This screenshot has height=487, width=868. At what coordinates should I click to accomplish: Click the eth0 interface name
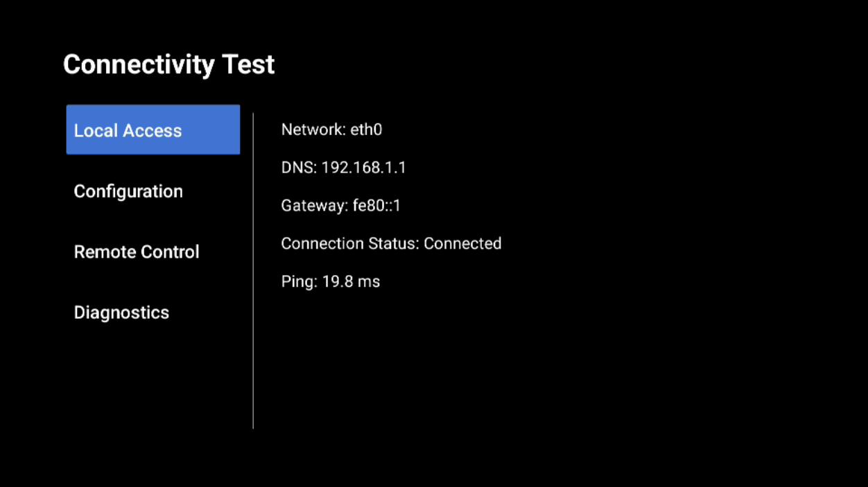click(x=366, y=130)
